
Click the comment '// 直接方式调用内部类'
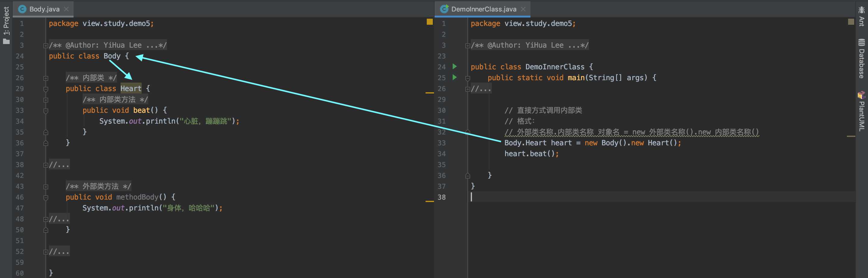click(x=543, y=110)
